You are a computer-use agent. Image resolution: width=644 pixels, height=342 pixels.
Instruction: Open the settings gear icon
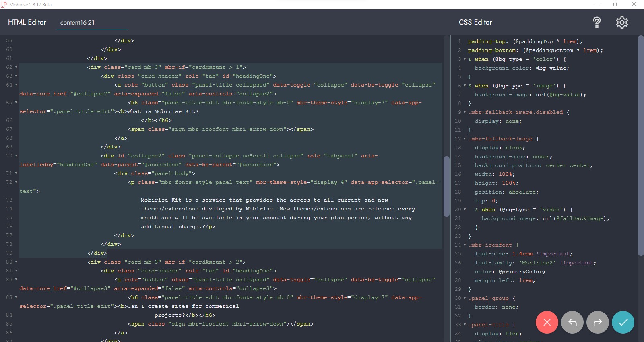[x=622, y=23]
